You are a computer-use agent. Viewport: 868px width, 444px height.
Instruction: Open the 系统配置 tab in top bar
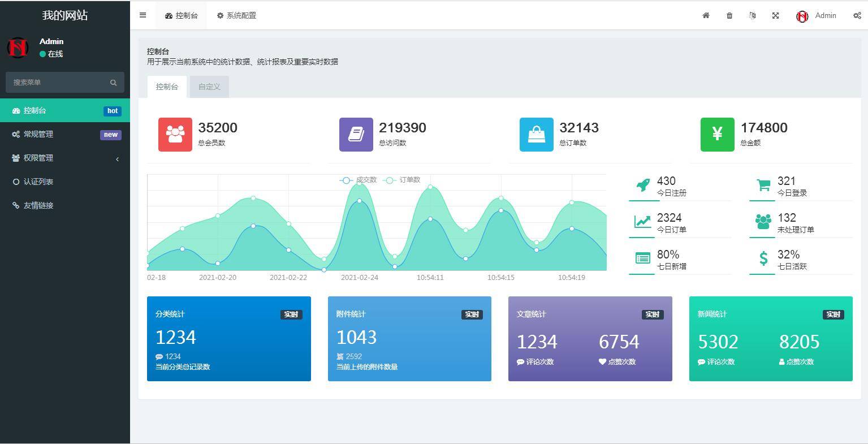[236, 15]
